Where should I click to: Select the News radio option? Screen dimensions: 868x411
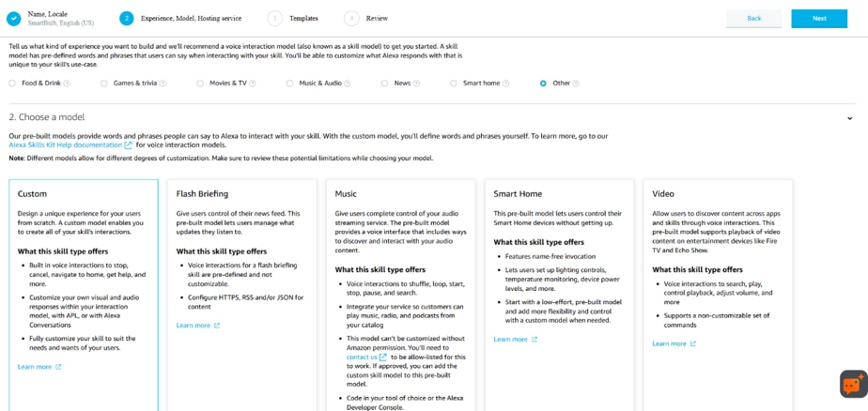coord(384,84)
